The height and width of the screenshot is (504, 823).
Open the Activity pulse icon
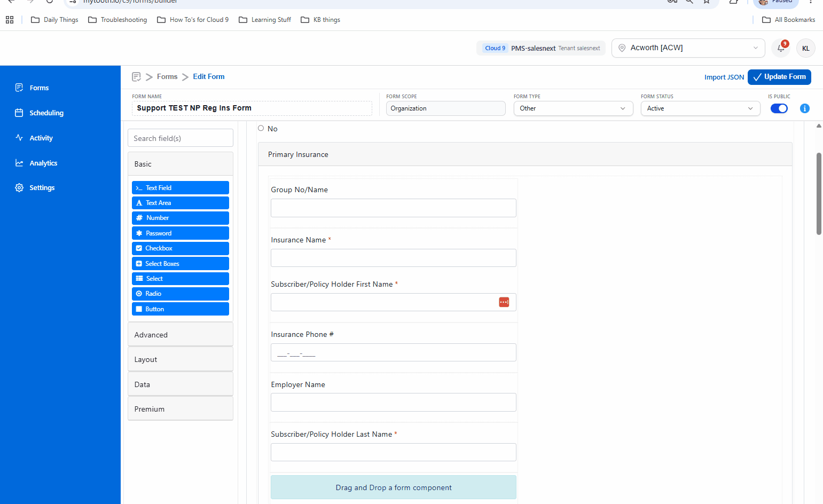coord(19,138)
